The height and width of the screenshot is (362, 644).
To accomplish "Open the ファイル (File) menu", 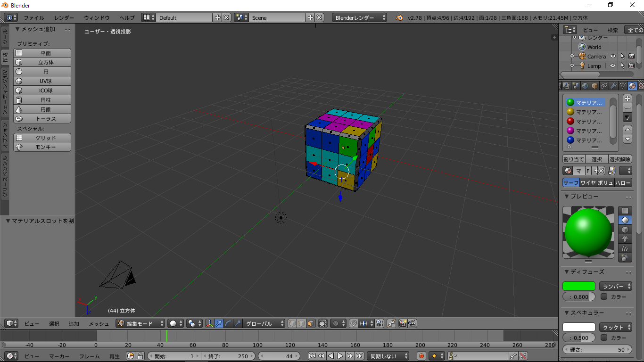I will (34, 18).
